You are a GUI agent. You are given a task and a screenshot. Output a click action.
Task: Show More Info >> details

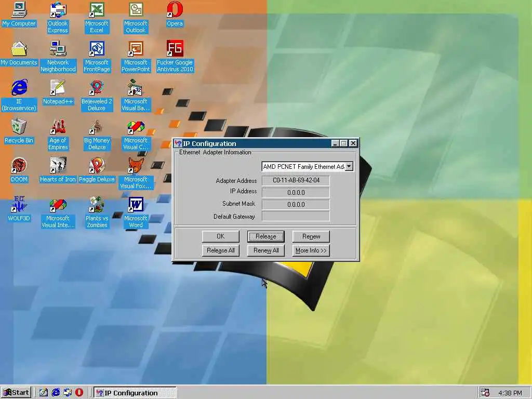click(x=311, y=250)
